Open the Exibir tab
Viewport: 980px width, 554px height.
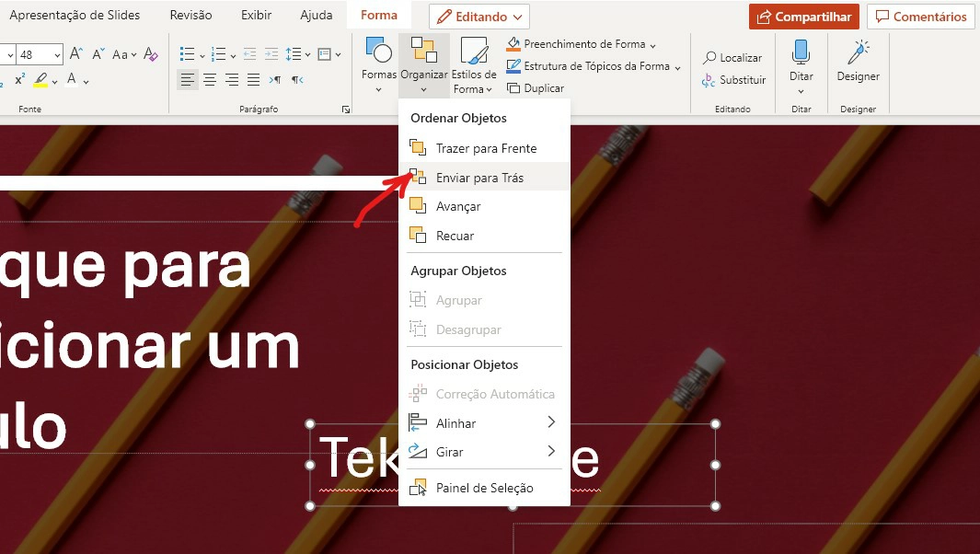[256, 15]
